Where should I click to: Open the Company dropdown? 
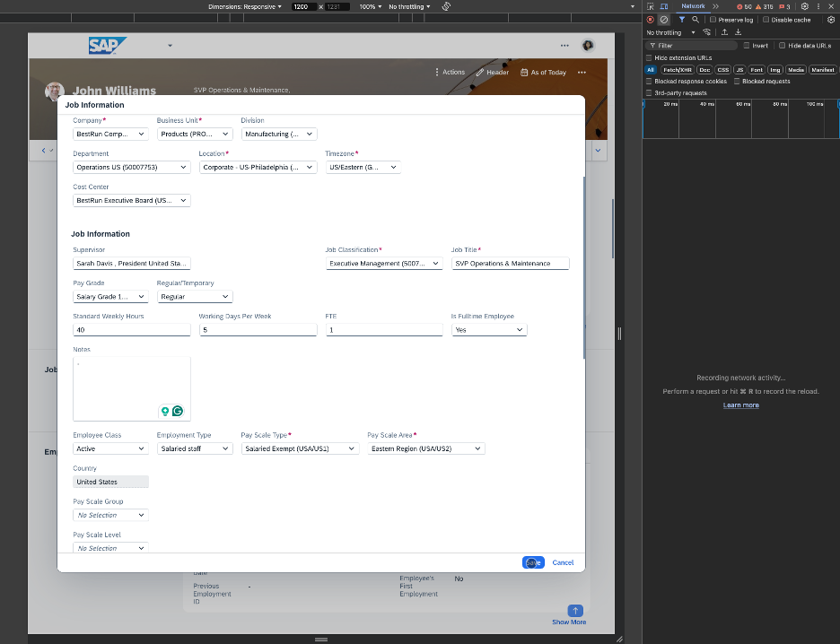(110, 134)
